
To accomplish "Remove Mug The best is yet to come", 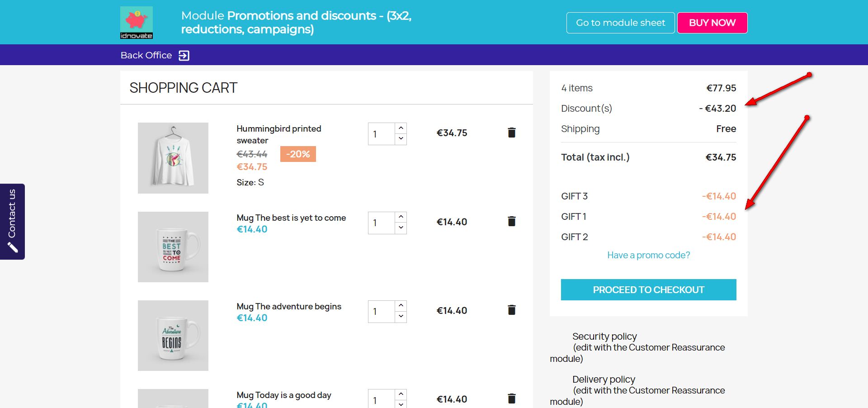I will pos(511,221).
